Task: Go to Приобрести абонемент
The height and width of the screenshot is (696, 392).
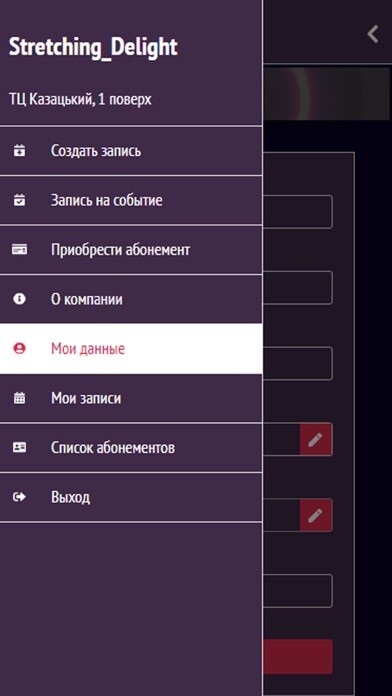Action: pyautogui.click(x=131, y=250)
